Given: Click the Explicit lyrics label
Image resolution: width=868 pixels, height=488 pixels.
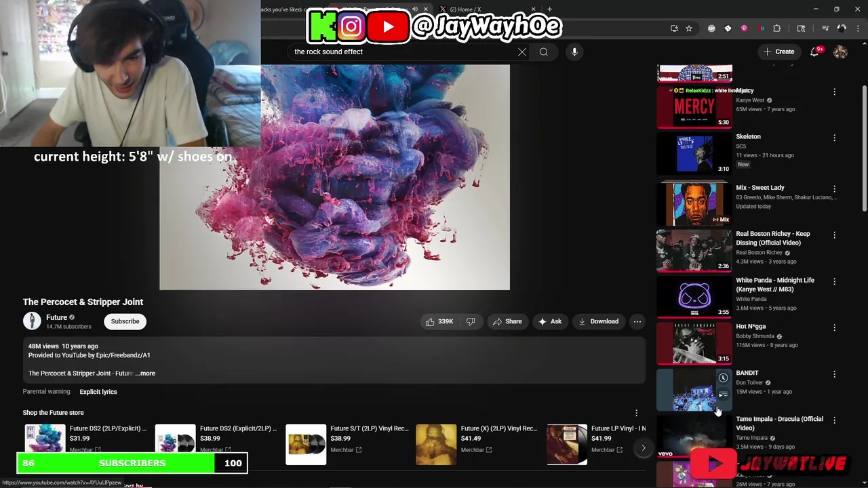Looking at the screenshot, I should point(98,392).
